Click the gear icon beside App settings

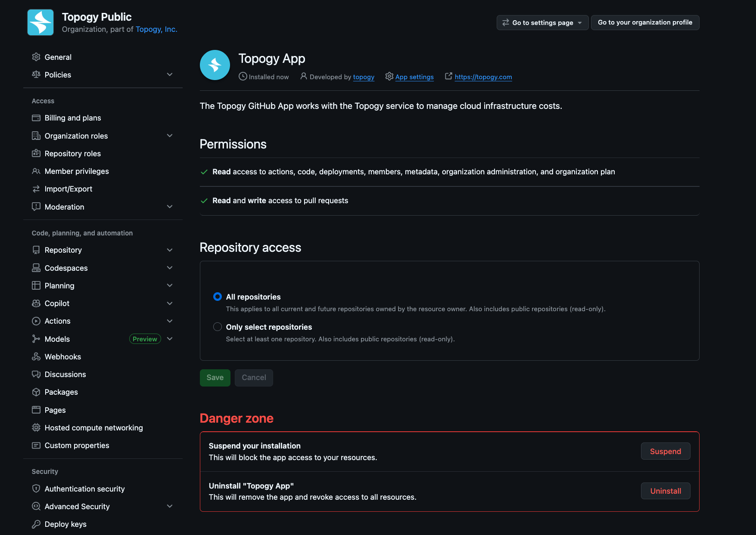389,76
